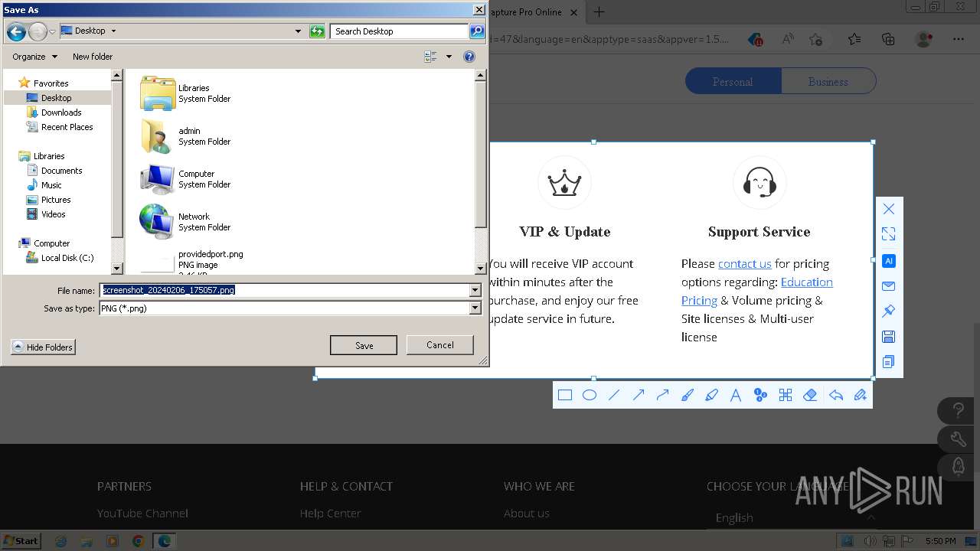Click the floppy disk save icon
The width and height of the screenshot is (980, 551).
[889, 337]
